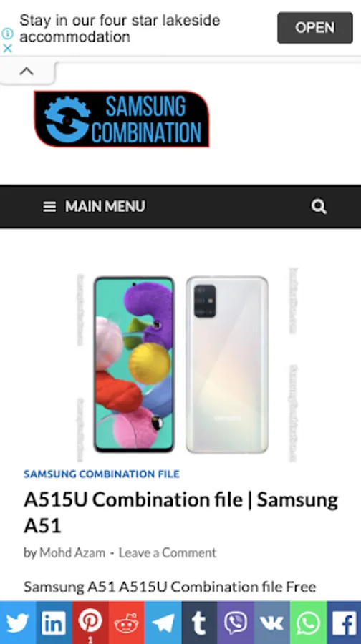Follow the Leave a Comment link
This screenshot has width=361, height=644.
tap(168, 553)
